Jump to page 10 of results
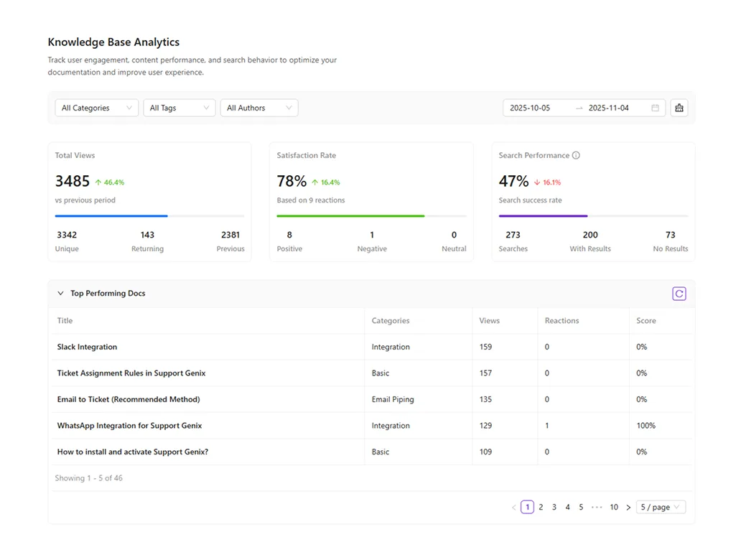The height and width of the screenshot is (560, 741). [x=614, y=508]
